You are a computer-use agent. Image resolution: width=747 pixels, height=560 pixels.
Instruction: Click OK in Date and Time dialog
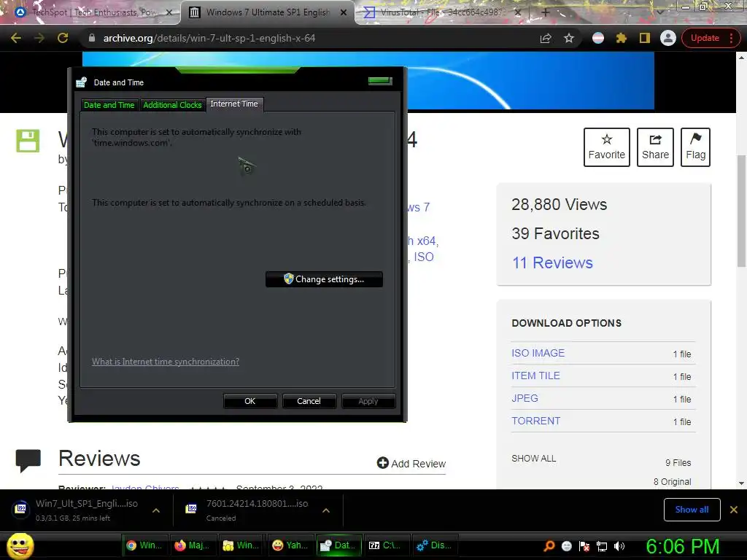tap(250, 401)
